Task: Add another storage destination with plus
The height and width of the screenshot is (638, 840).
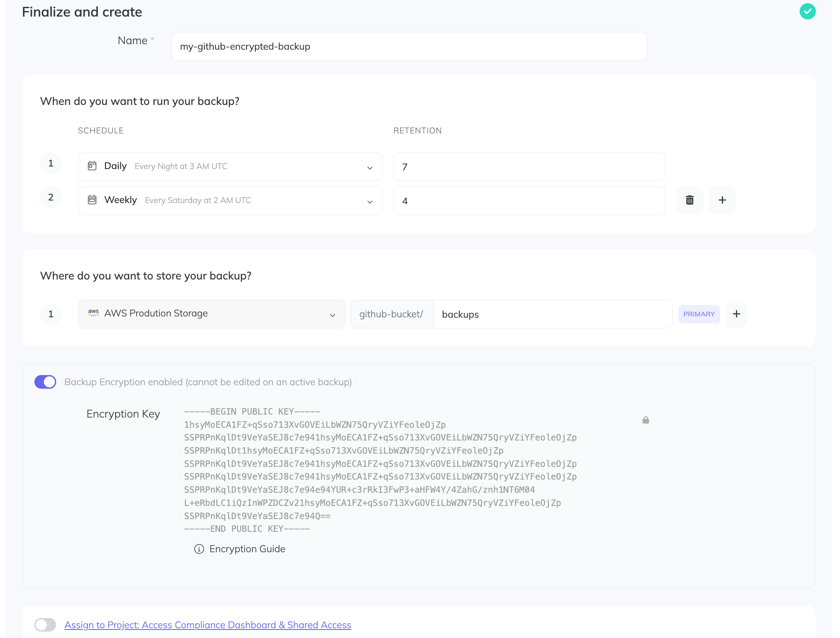Action: (736, 314)
